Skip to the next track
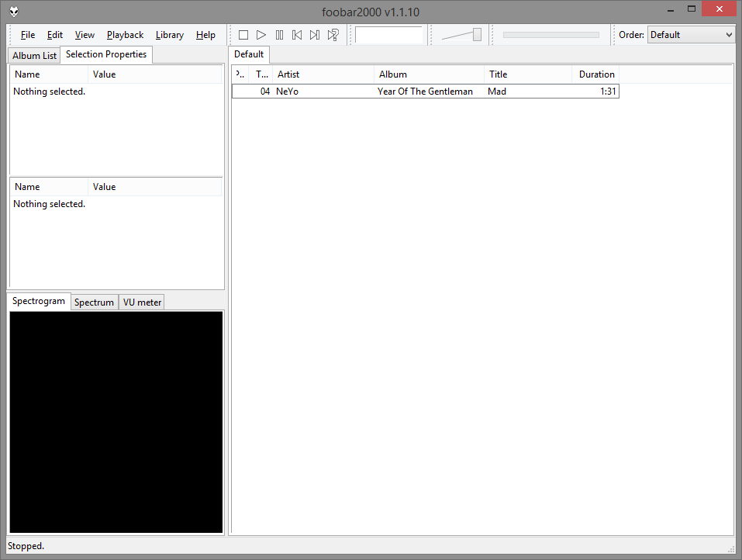The height and width of the screenshot is (560, 742). point(315,35)
